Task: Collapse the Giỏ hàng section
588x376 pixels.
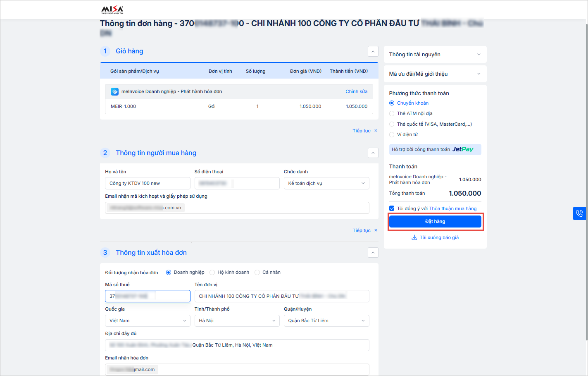Action: click(x=373, y=51)
